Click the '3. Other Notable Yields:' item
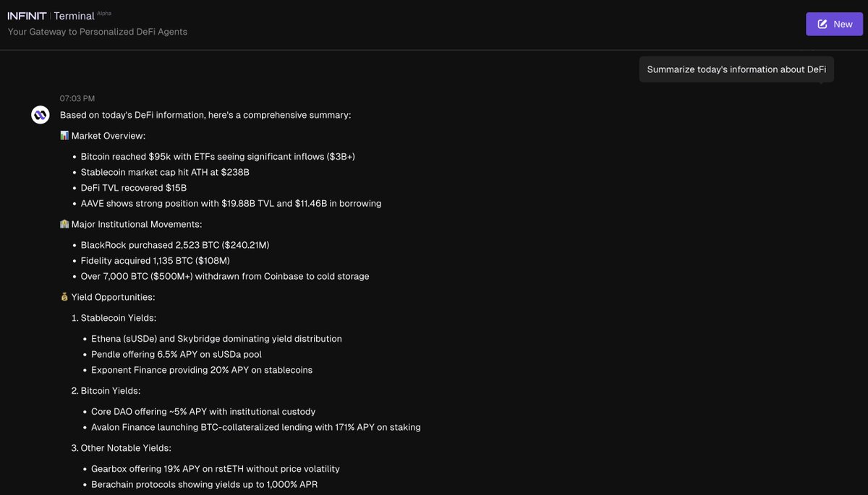 coord(121,448)
